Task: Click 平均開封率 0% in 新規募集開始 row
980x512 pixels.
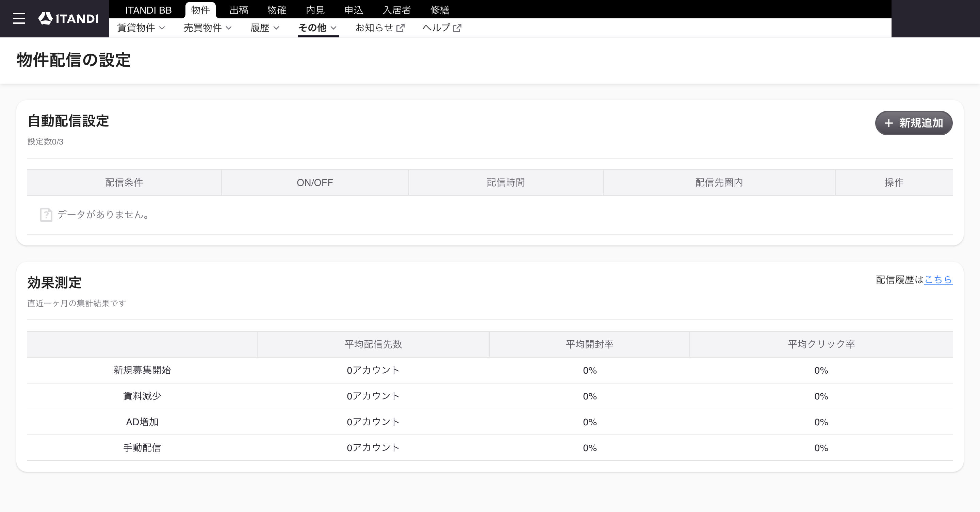Action: pyautogui.click(x=590, y=371)
